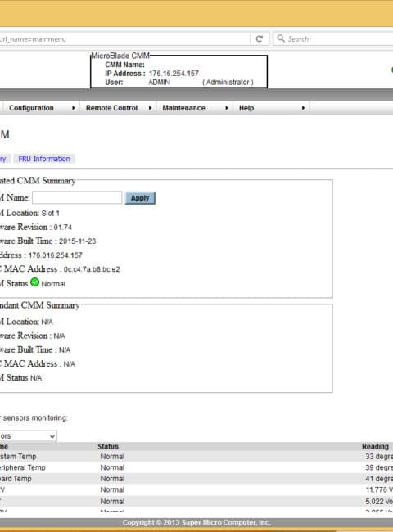Screen dimensions: 393x532
Task: Click the Copyright Super Micro footer text
Action: tap(196, 522)
